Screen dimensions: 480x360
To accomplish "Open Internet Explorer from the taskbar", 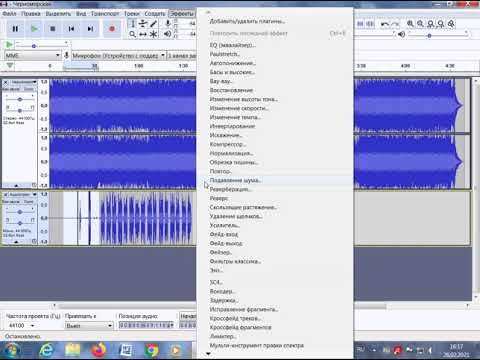I will coord(46,350).
